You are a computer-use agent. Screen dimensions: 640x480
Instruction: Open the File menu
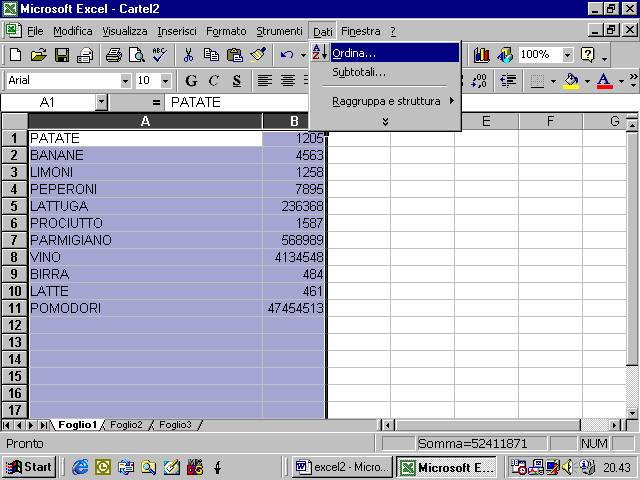[x=35, y=31]
